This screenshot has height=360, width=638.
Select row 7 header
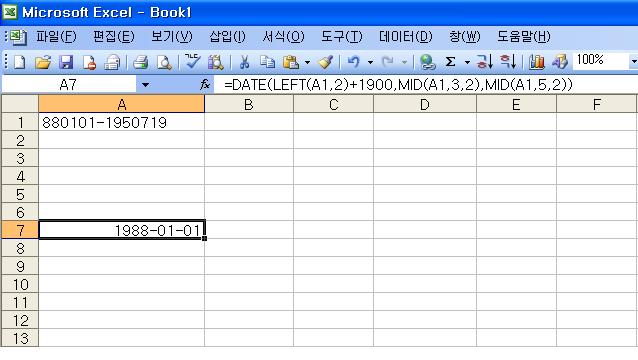coord(20,230)
